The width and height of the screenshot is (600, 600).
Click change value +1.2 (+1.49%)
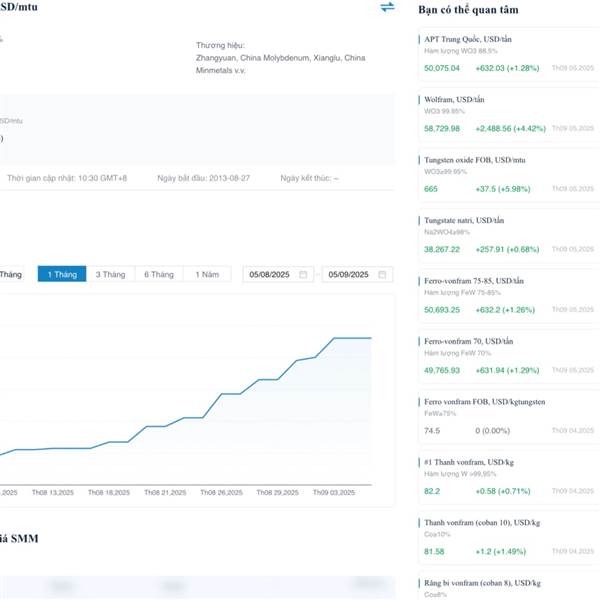click(501, 552)
